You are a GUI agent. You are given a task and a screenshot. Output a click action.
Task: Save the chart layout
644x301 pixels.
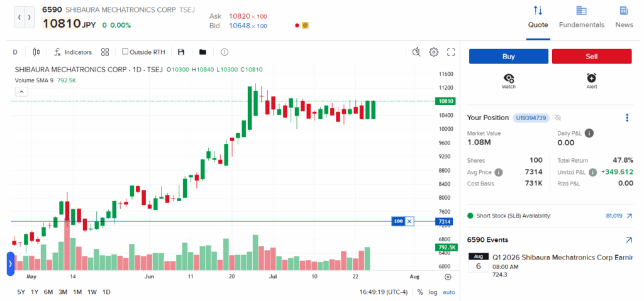click(x=181, y=52)
